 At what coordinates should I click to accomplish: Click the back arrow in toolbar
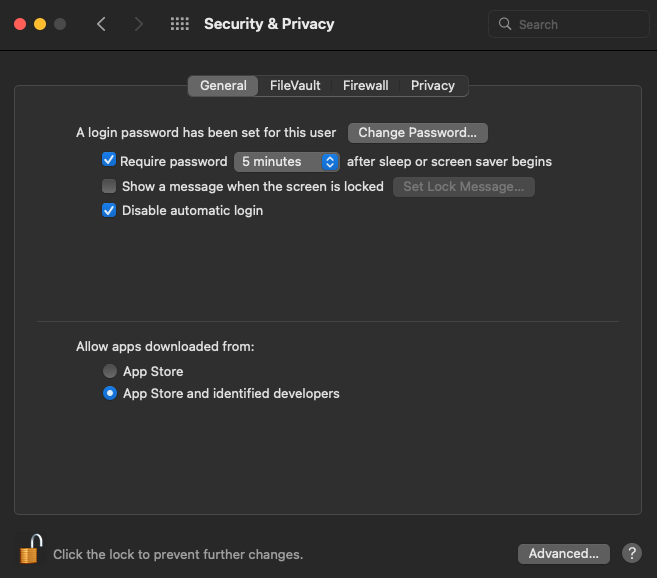(101, 24)
